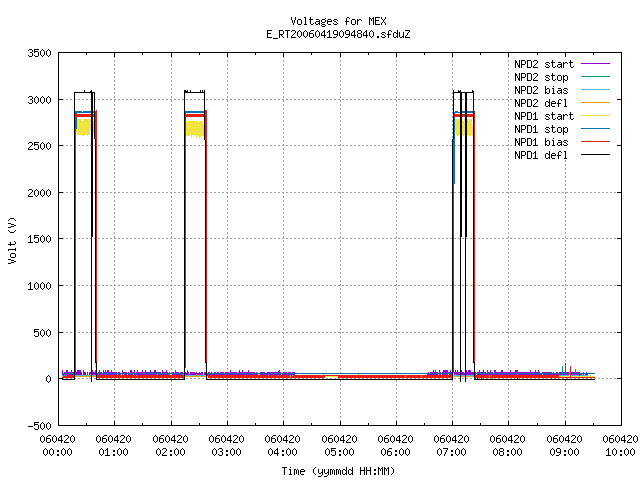The width and height of the screenshot is (640, 480).
Task: Click the black NPD1 defl legend line
Action: click(595, 155)
